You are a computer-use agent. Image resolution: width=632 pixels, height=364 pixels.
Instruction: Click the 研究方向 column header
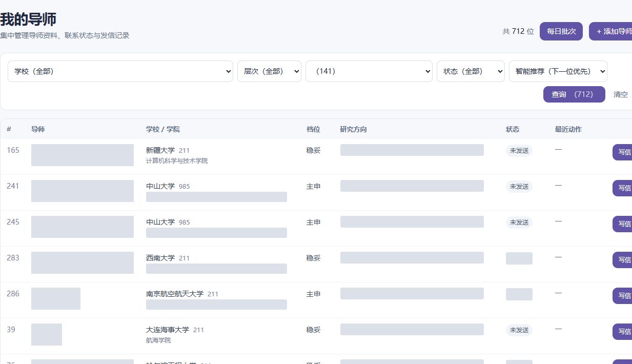[354, 129]
